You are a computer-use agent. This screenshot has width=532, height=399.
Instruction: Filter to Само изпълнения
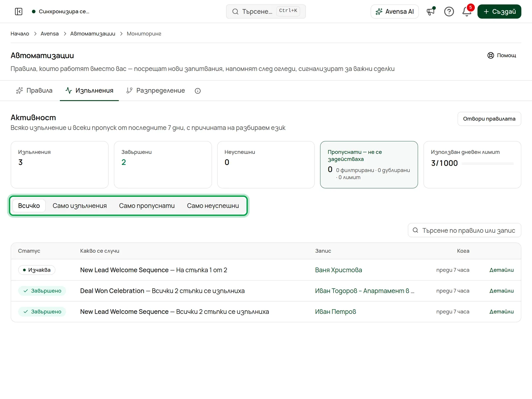[x=79, y=206]
